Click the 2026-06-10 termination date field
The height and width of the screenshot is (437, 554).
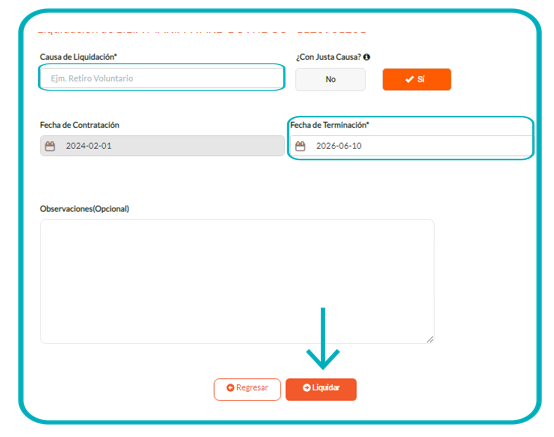(x=411, y=146)
